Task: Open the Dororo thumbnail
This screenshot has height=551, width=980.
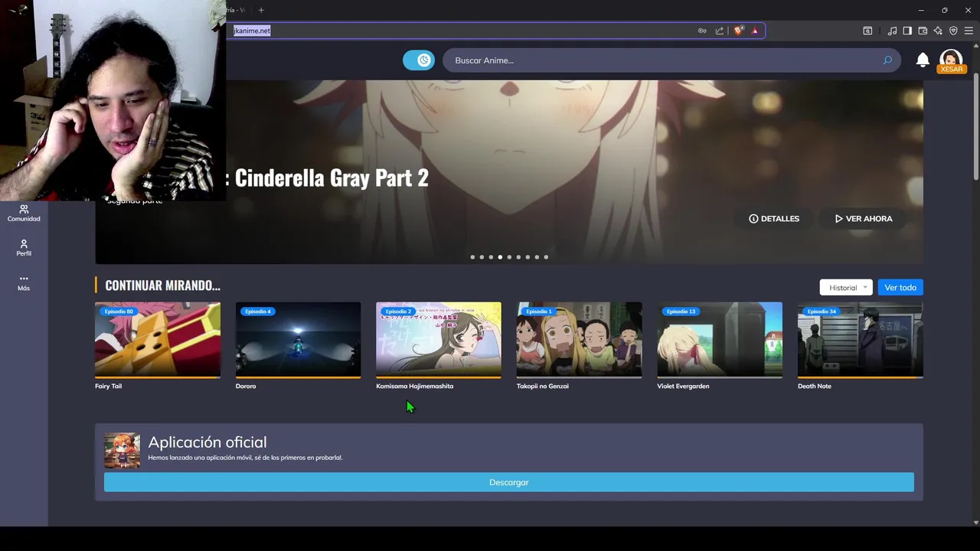Action: pos(298,340)
